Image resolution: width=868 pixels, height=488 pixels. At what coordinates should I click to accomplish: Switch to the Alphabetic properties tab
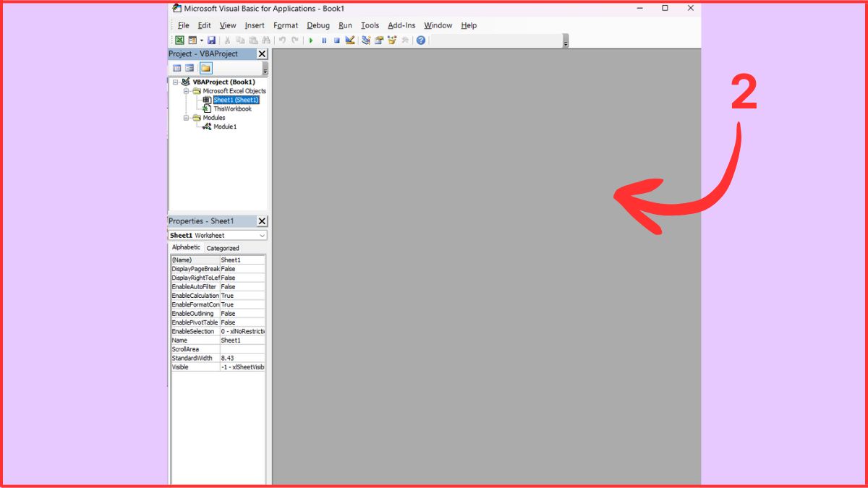click(x=186, y=247)
